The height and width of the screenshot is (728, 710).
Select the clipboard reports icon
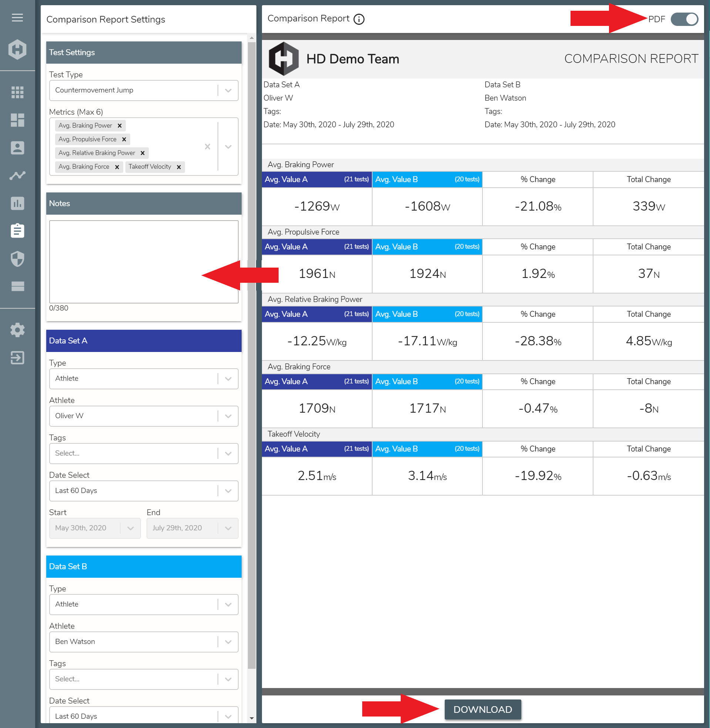coord(17,231)
